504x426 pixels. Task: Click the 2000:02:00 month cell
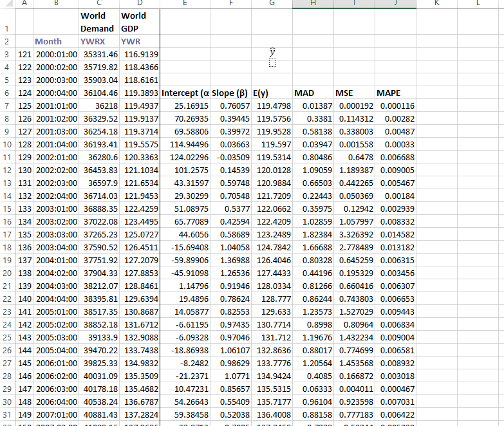point(56,67)
